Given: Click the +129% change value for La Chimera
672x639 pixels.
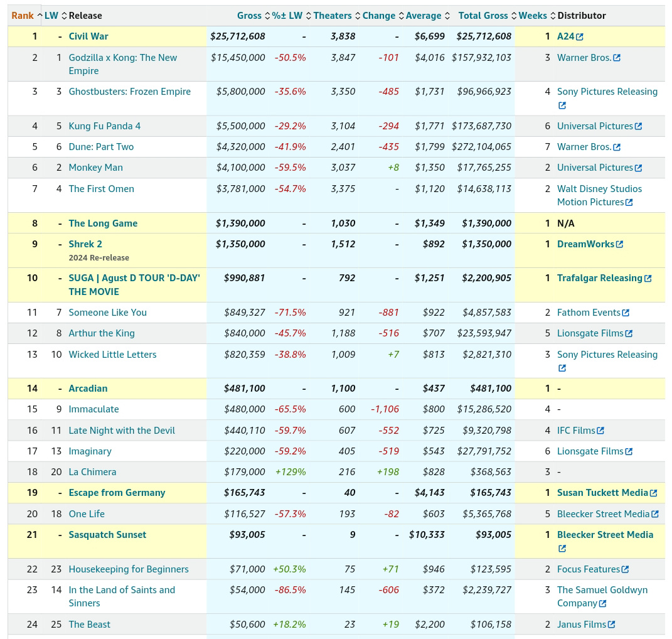Looking at the screenshot, I should pyautogui.click(x=291, y=472).
